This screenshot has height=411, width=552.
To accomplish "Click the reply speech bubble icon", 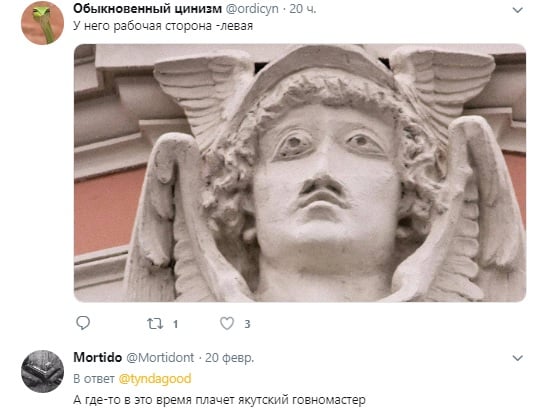I will [x=83, y=323].
